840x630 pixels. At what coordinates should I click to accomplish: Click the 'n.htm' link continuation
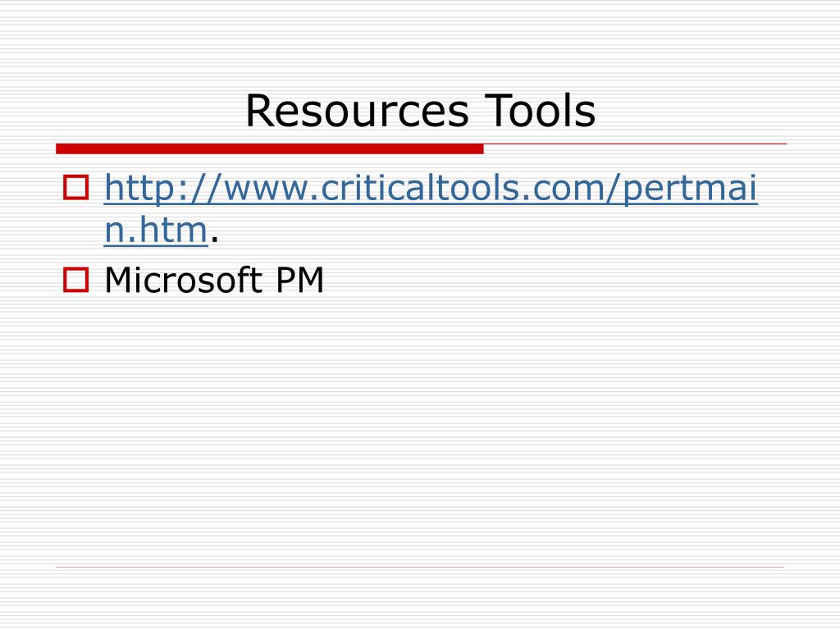coord(156,230)
